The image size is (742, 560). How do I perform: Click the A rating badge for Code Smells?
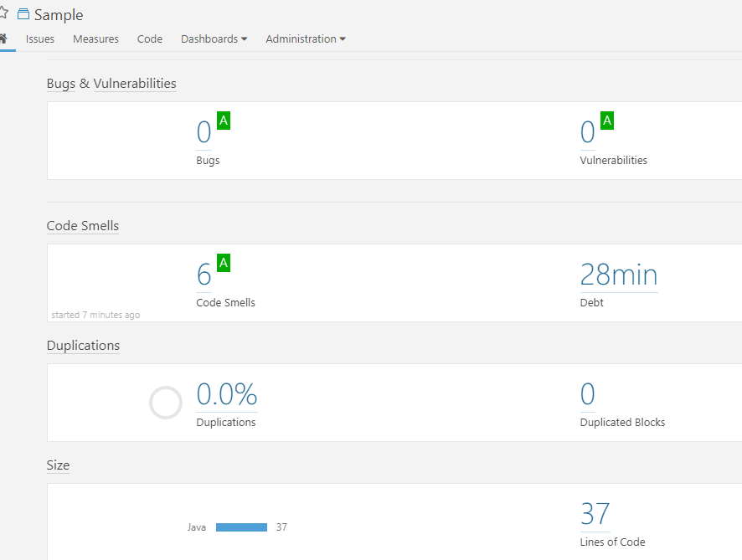point(224,263)
